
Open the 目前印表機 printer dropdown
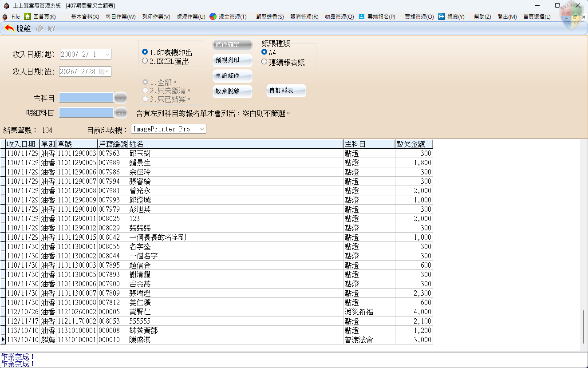[x=201, y=129]
